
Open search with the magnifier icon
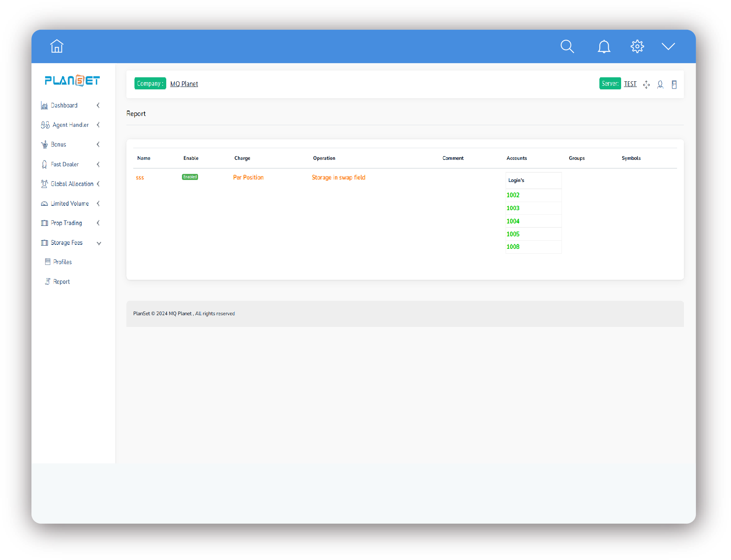tap(567, 47)
